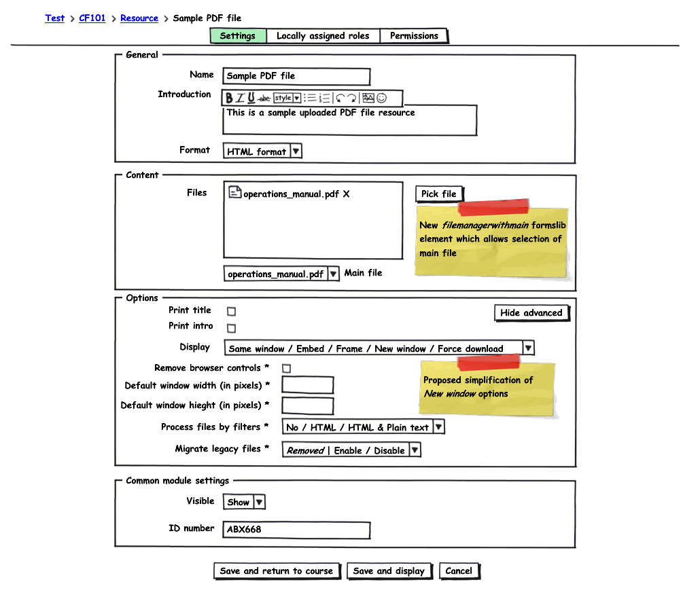Focus the ID number field
700x601 pixels.
click(296, 530)
